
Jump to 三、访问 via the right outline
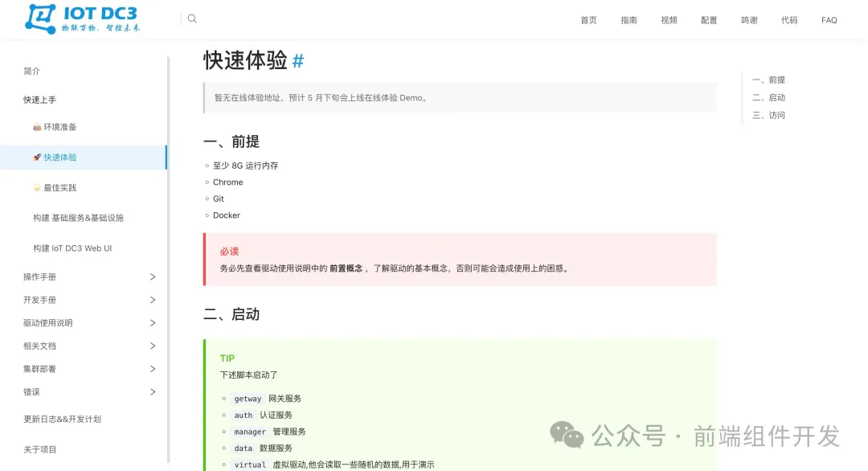click(768, 115)
